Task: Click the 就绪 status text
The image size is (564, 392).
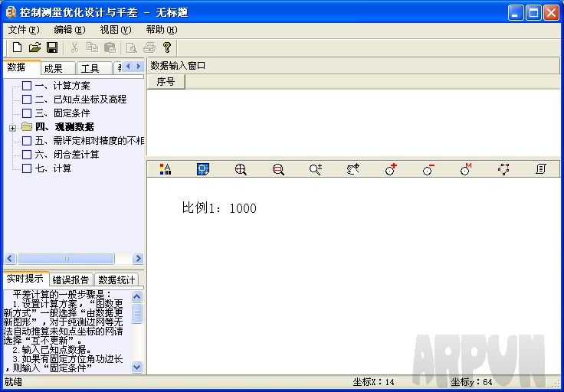Action: point(13,382)
